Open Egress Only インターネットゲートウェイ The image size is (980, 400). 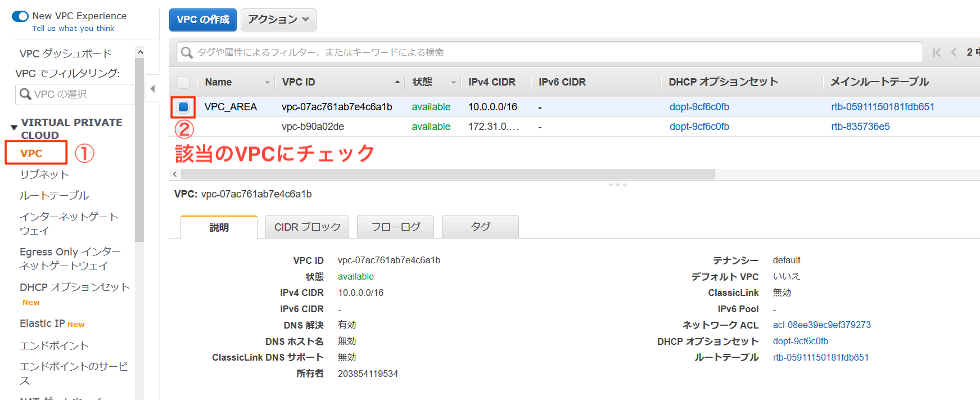70,258
